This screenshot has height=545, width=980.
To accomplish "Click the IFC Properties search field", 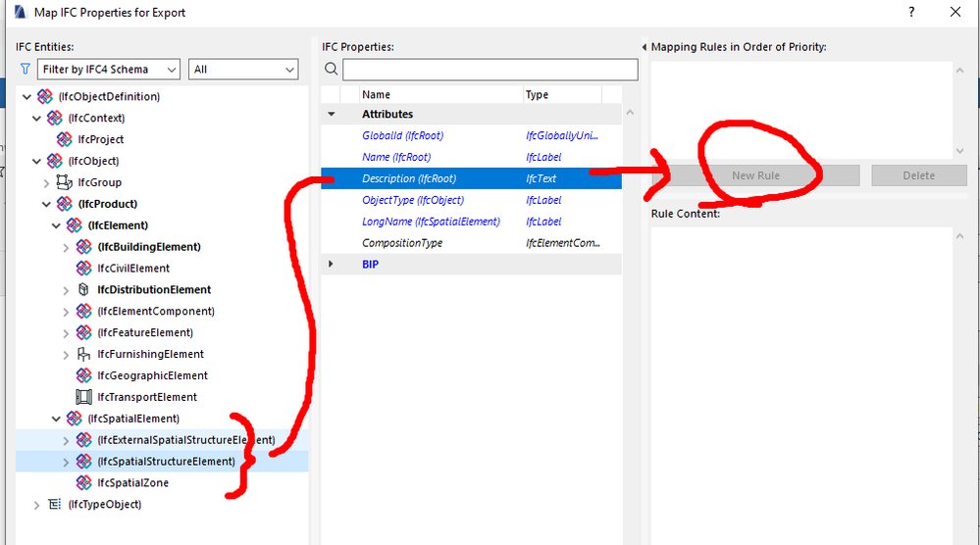I will click(490, 70).
